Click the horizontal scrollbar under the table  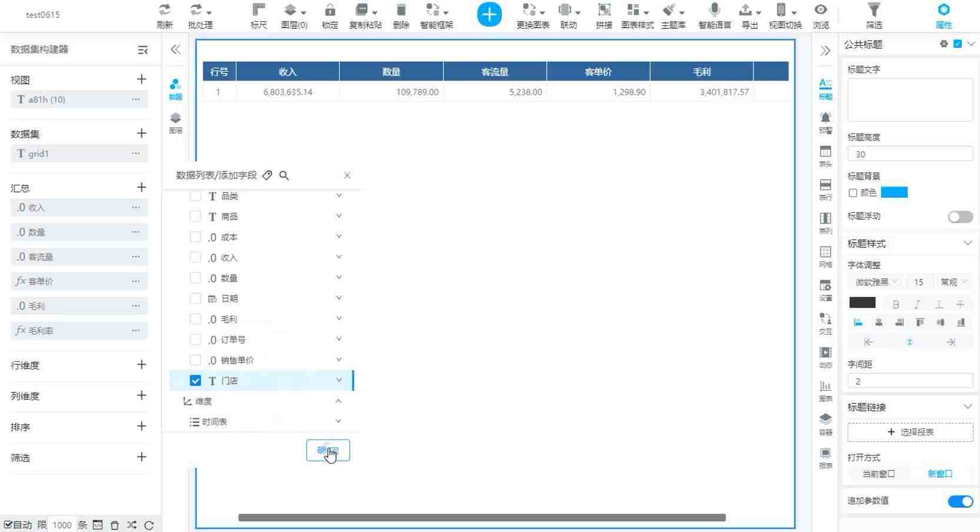pos(482,518)
